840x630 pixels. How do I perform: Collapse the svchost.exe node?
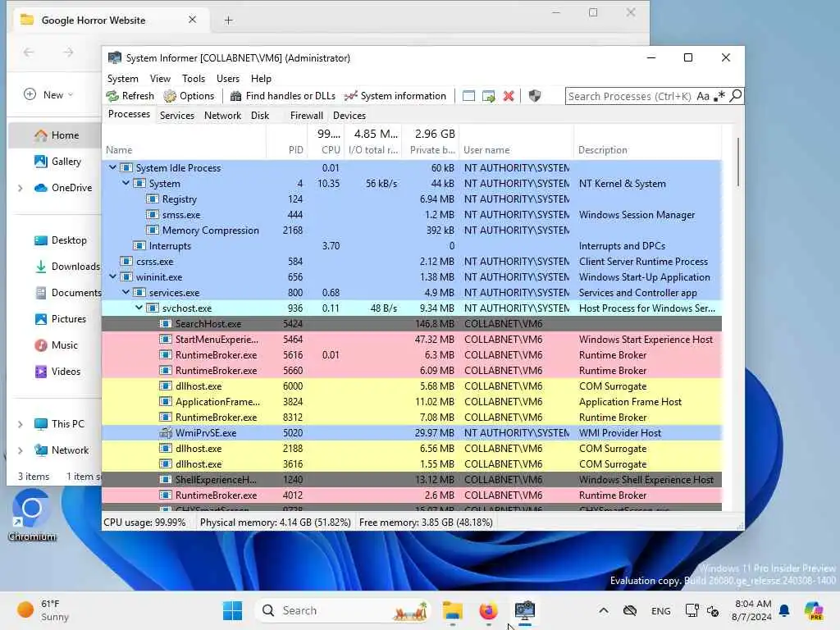(139, 308)
